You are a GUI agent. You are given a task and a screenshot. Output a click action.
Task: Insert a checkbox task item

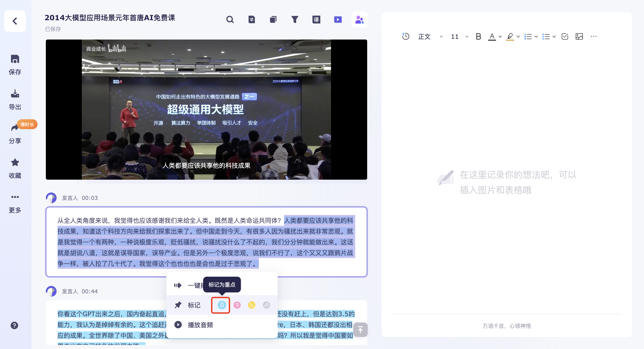click(x=565, y=36)
